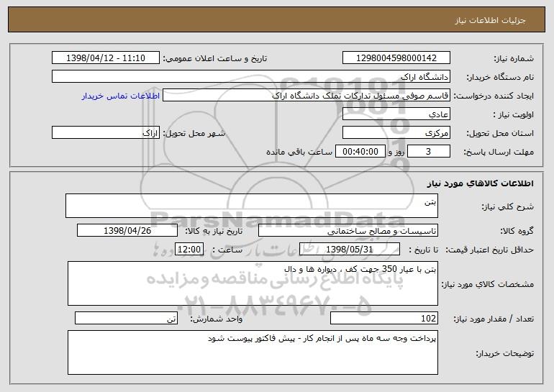Open the اطلاعات تماس خریدار link
The image size is (554, 392).
click(x=120, y=96)
